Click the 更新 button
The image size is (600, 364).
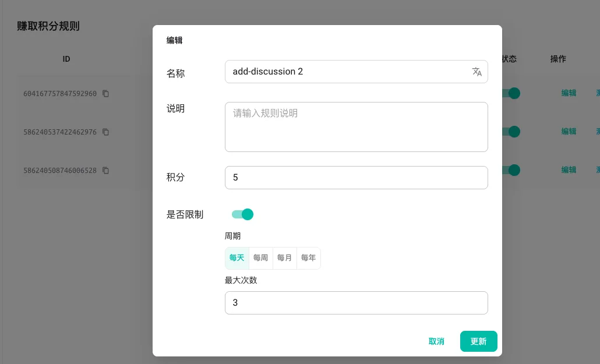(479, 341)
